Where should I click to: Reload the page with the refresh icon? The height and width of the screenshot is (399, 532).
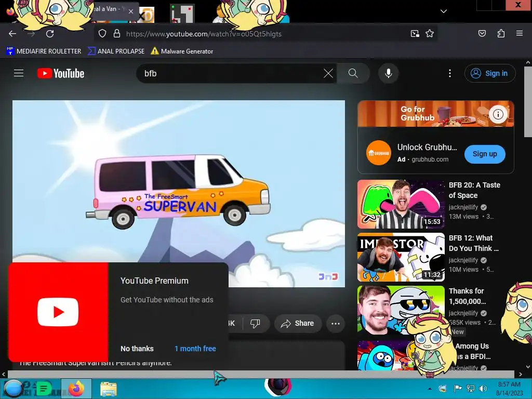pyautogui.click(x=50, y=34)
